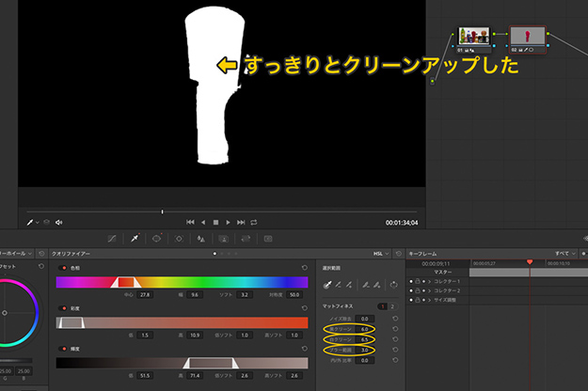
Task: Switch to Matte Finesse page 2
Action: (392, 306)
